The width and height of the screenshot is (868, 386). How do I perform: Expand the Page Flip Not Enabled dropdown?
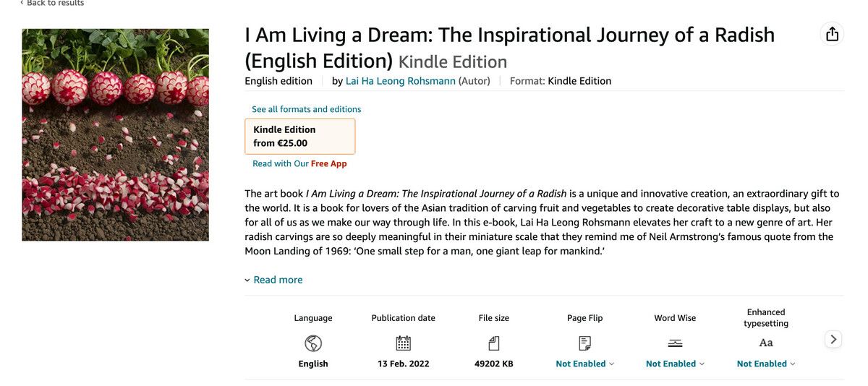click(584, 364)
